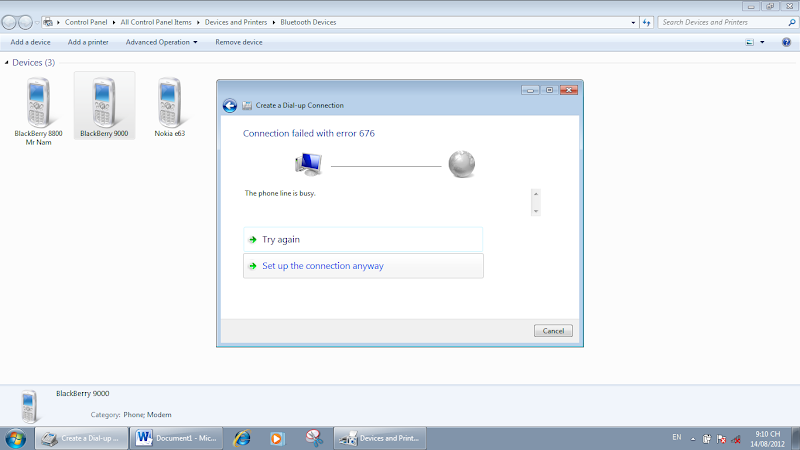Open the address bar history dropdown
The height and width of the screenshot is (450, 800).
point(633,22)
